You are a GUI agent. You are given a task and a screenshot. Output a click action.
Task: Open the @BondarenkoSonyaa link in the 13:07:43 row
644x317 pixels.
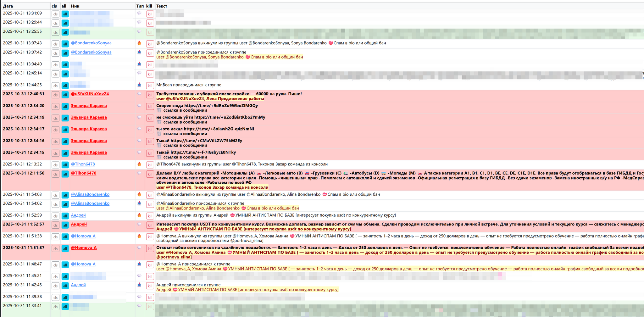[x=91, y=43]
